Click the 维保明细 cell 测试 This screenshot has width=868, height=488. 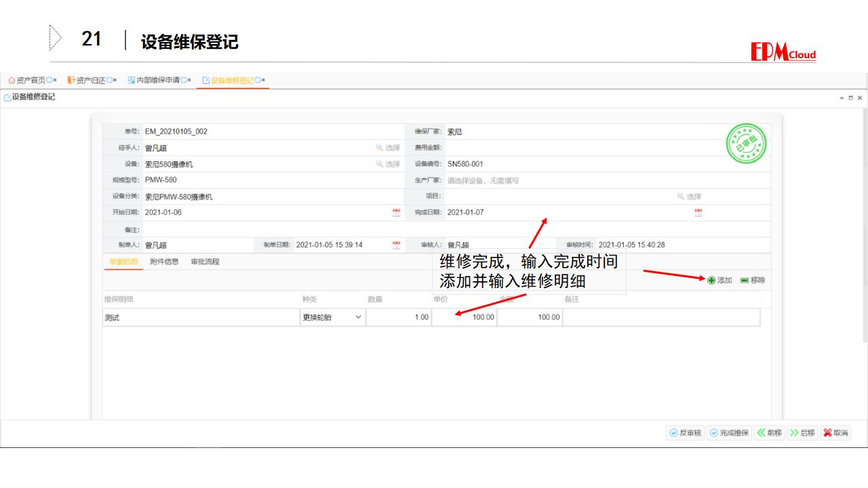tap(201, 317)
